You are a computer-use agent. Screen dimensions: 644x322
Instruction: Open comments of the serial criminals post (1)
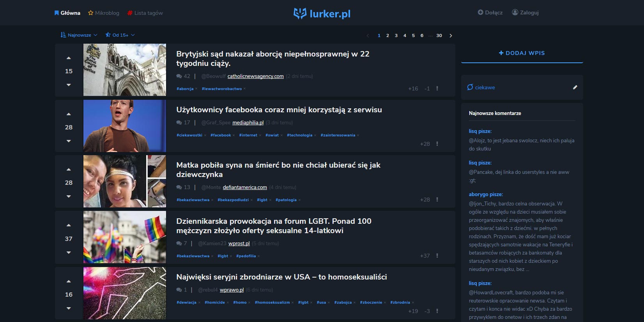(x=182, y=290)
